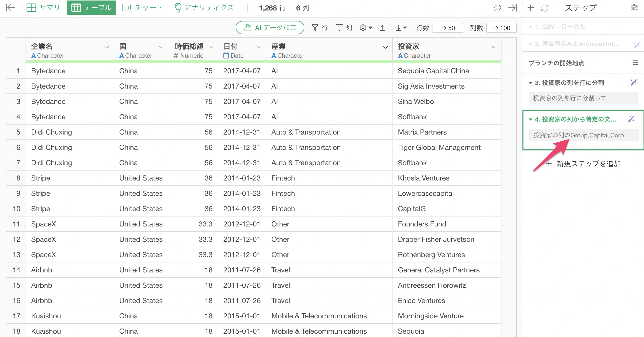Open the comment bubble icon
The height and width of the screenshot is (337, 644).
(497, 8)
